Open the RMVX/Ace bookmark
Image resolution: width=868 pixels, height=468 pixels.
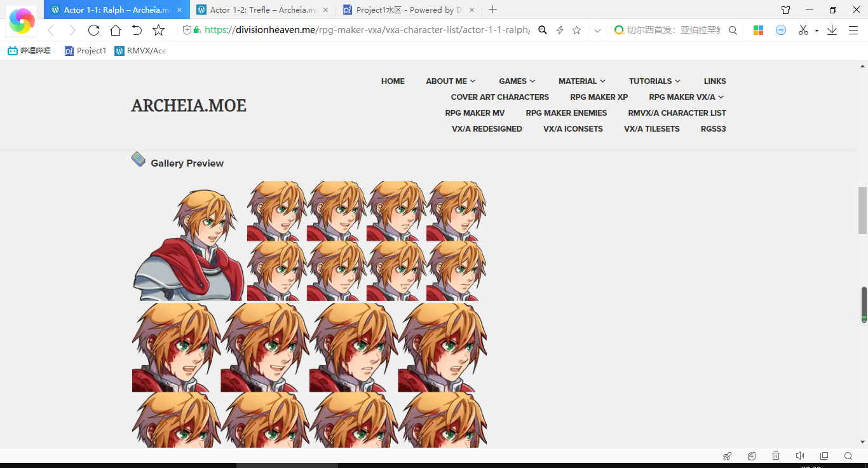pyautogui.click(x=140, y=51)
